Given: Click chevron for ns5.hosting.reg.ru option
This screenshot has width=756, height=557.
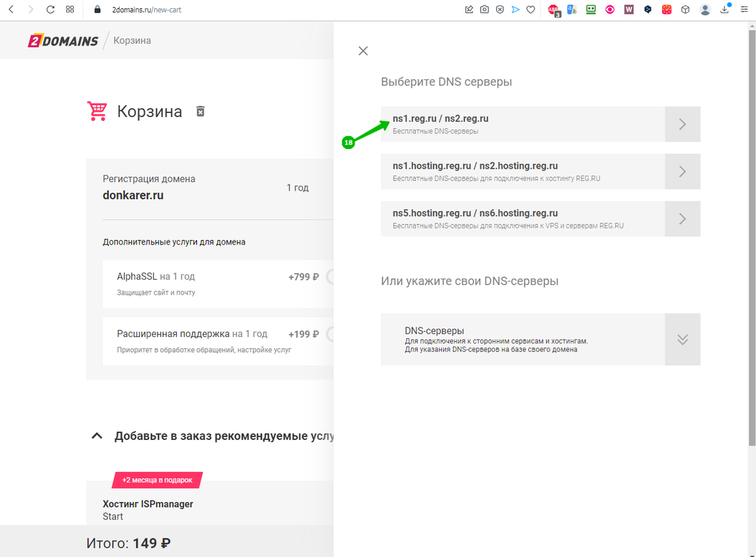Looking at the screenshot, I should [682, 218].
